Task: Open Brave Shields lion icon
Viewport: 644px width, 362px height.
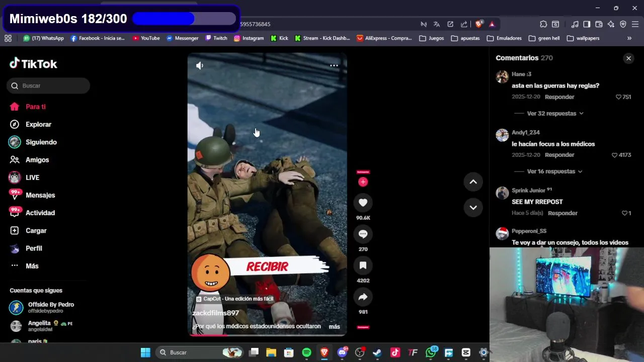Action: pos(478,24)
